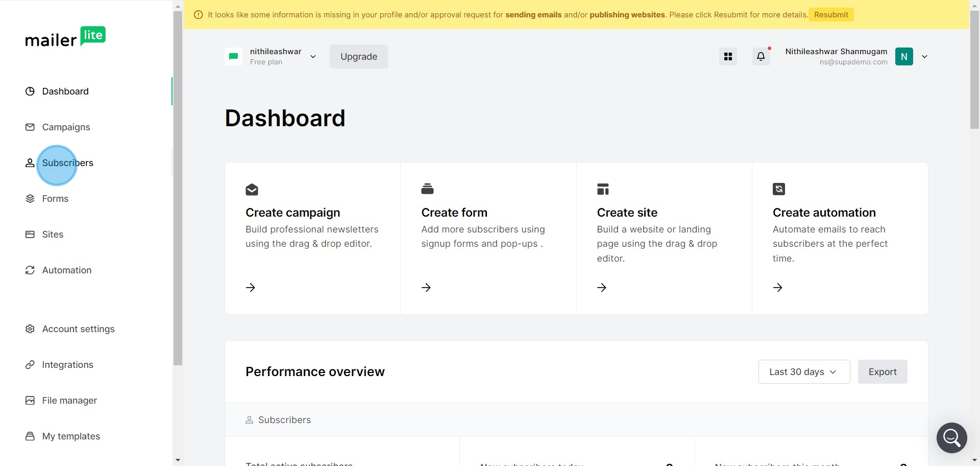Expand the user profile menu chevron
The image size is (980, 466).
[924, 57]
